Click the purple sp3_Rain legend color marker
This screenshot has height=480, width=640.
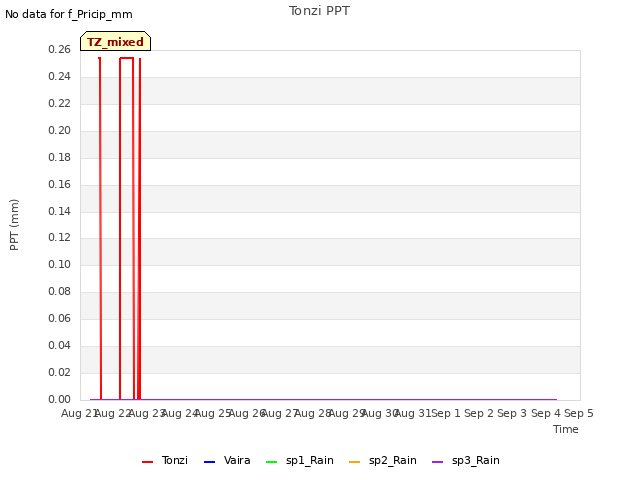[x=438, y=462]
